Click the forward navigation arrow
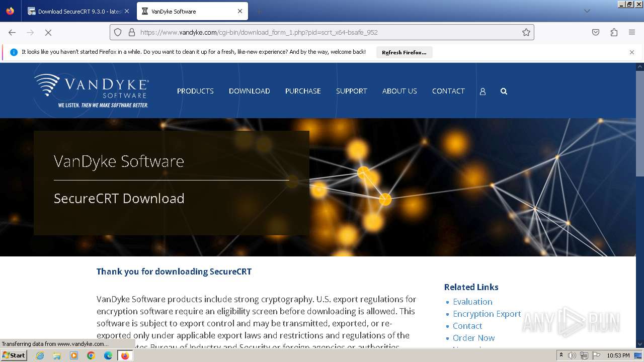The image size is (644, 362). 30,32
